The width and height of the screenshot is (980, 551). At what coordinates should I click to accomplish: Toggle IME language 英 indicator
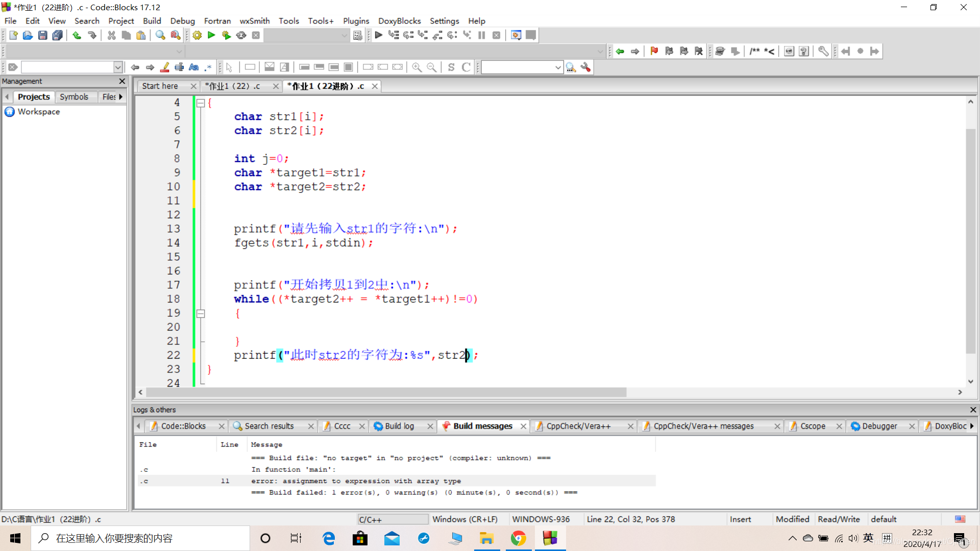click(x=868, y=538)
